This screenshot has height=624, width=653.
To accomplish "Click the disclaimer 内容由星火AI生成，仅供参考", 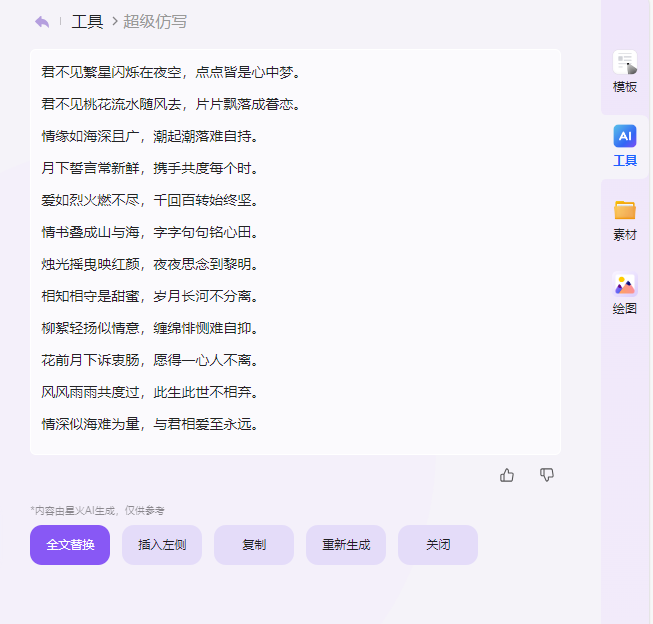I will pyautogui.click(x=97, y=511).
